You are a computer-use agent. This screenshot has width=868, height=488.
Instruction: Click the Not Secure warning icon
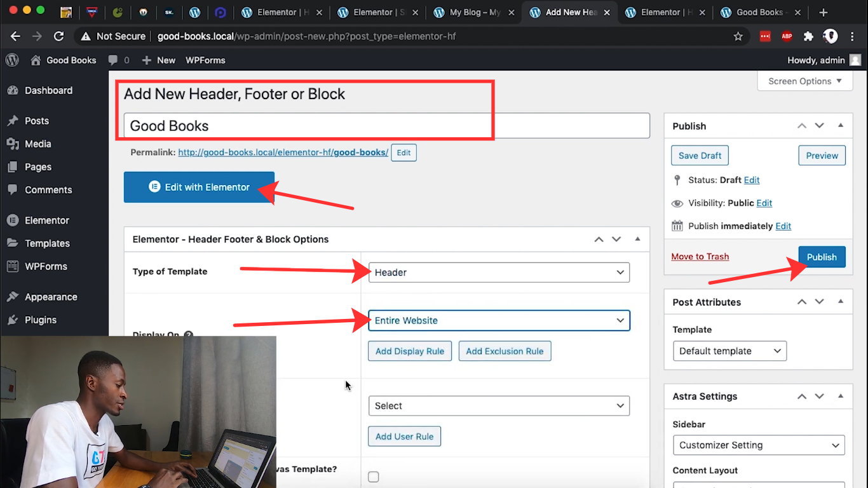86,36
